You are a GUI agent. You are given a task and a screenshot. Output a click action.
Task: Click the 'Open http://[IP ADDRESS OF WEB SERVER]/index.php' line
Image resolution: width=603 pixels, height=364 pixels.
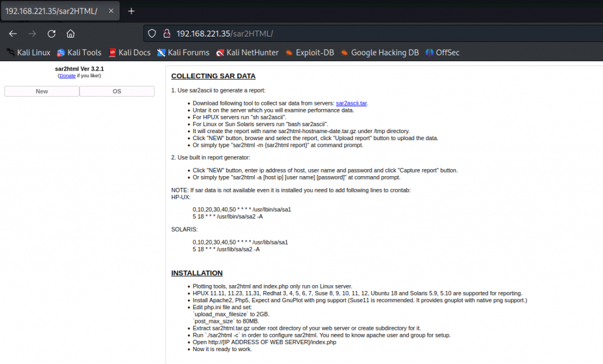(264, 342)
